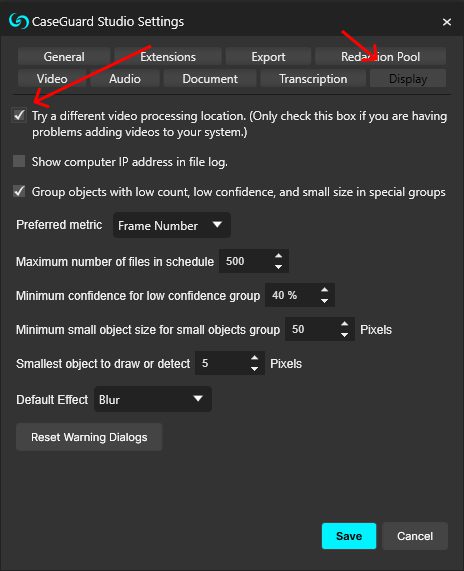Expand the Default Effect Blur dropdown
The image size is (464, 571).
(x=153, y=399)
